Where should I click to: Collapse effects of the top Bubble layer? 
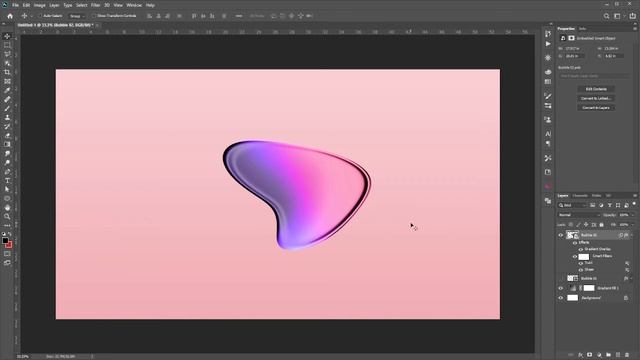(x=632, y=235)
